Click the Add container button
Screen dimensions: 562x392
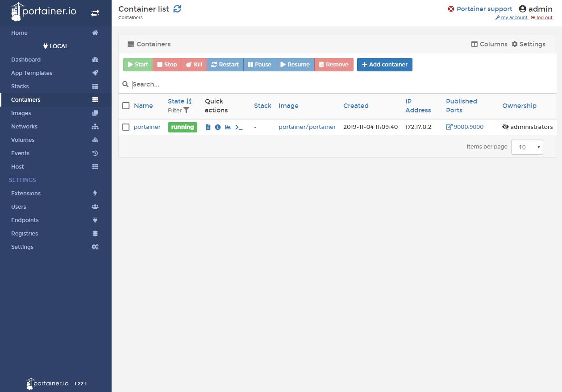384,65
